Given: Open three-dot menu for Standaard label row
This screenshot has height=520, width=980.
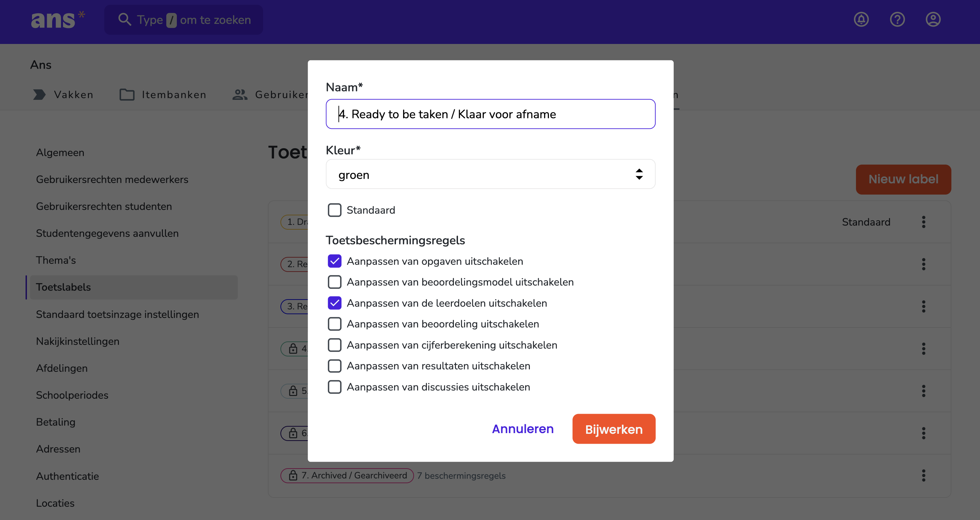Looking at the screenshot, I should [923, 222].
